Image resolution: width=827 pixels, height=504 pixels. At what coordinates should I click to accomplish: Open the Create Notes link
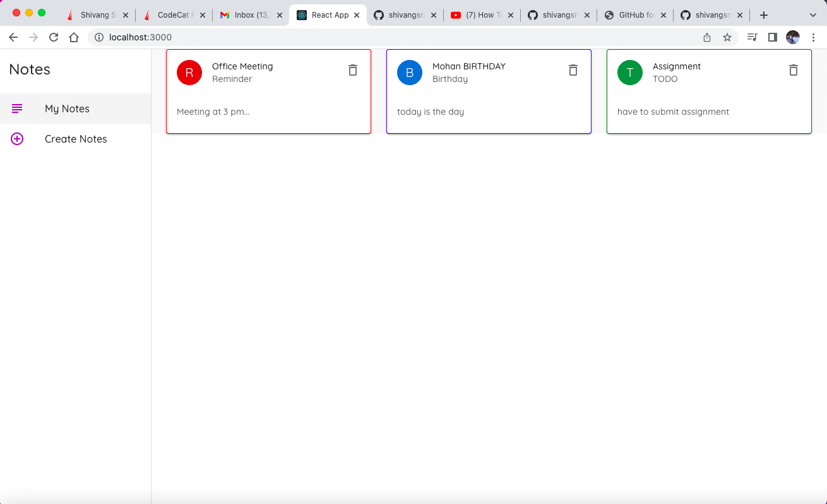point(75,139)
